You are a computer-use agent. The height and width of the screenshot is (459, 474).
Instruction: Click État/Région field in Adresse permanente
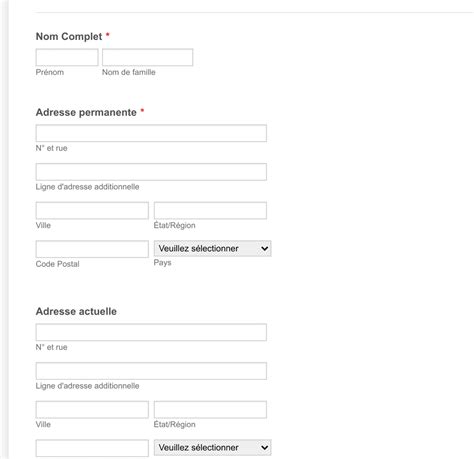(210, 210)
